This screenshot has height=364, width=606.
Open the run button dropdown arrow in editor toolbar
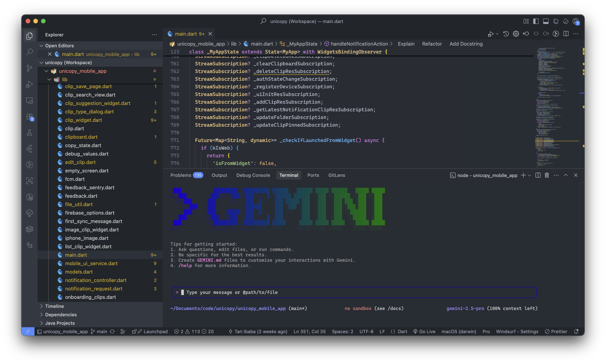pos(497,34)
